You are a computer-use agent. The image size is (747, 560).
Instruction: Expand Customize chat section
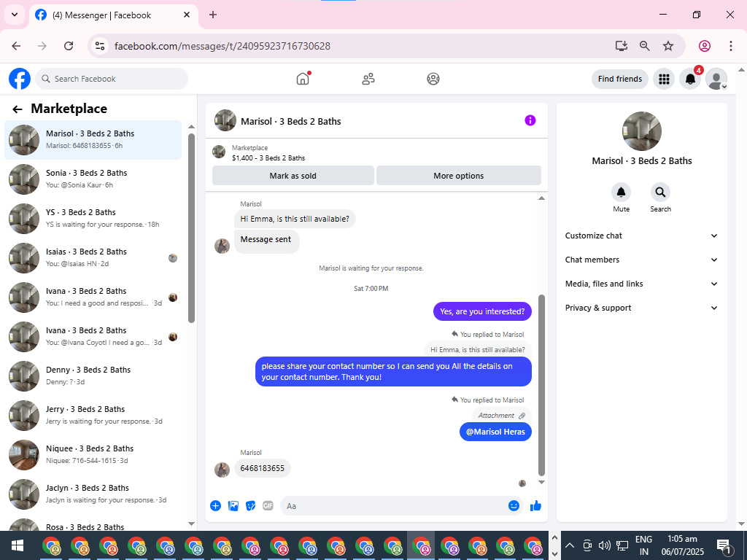pyautogui.click(x=640, y=236)
